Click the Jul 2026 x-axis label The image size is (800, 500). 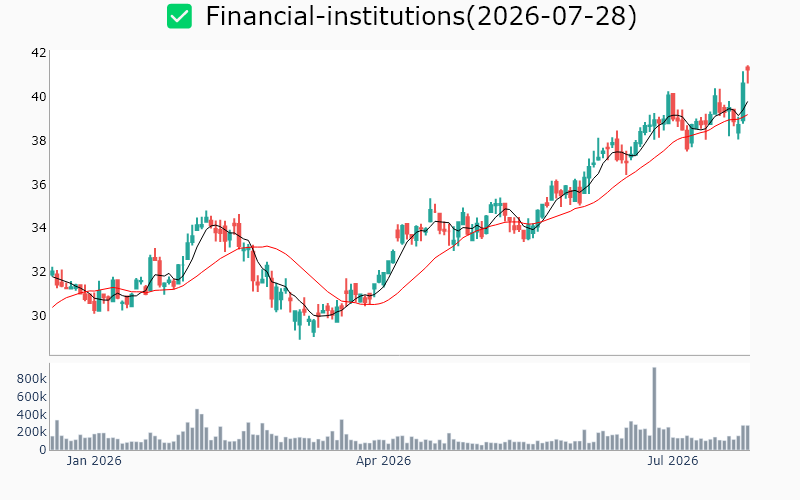click(x=672, y=461)
